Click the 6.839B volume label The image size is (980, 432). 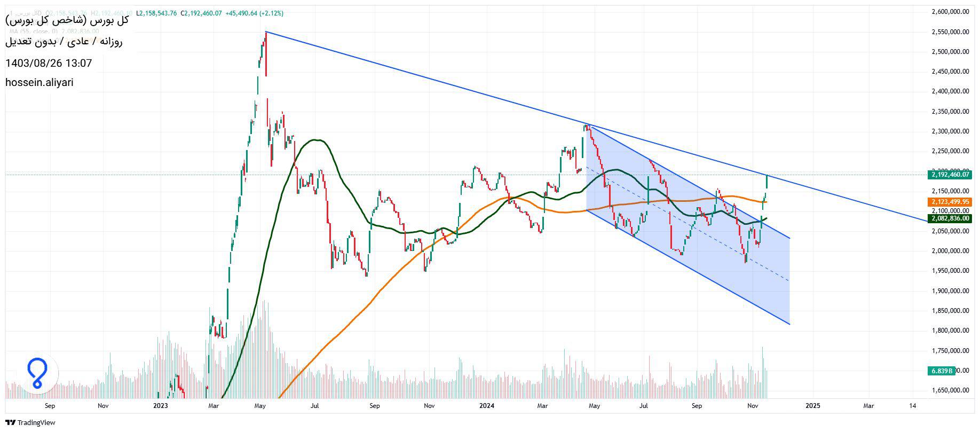click(943, 371)
